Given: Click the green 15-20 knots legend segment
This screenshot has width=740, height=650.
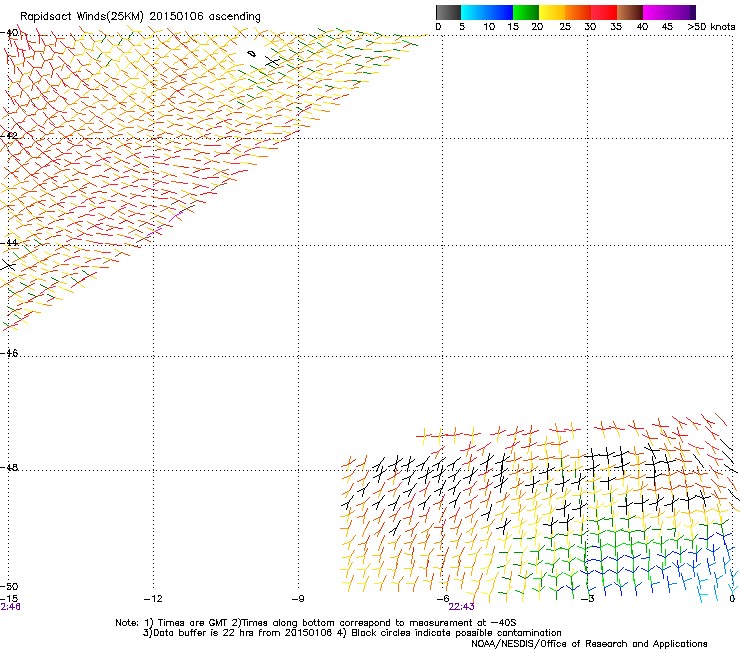Looking at the screenshot, I should click(x=526, y=12).
